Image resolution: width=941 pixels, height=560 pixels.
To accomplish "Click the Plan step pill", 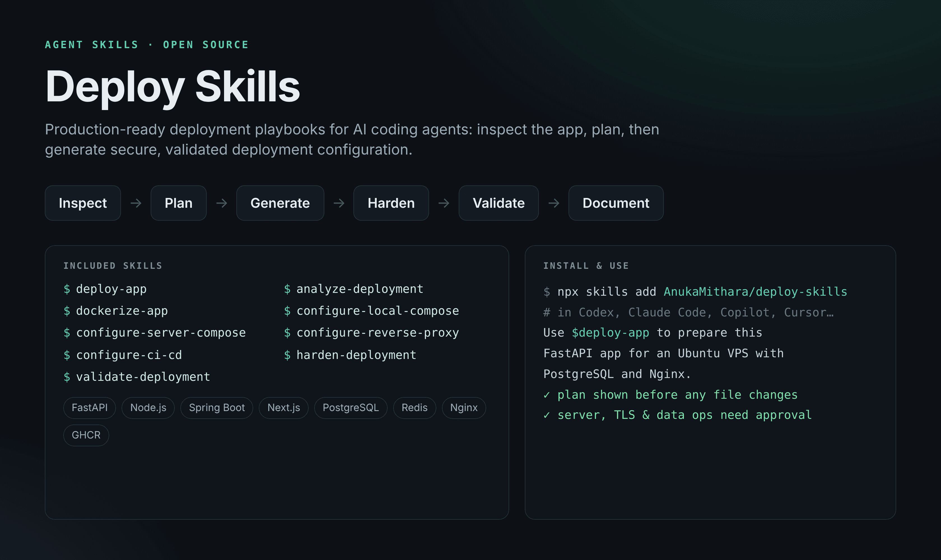I will [x=178, y=203].
